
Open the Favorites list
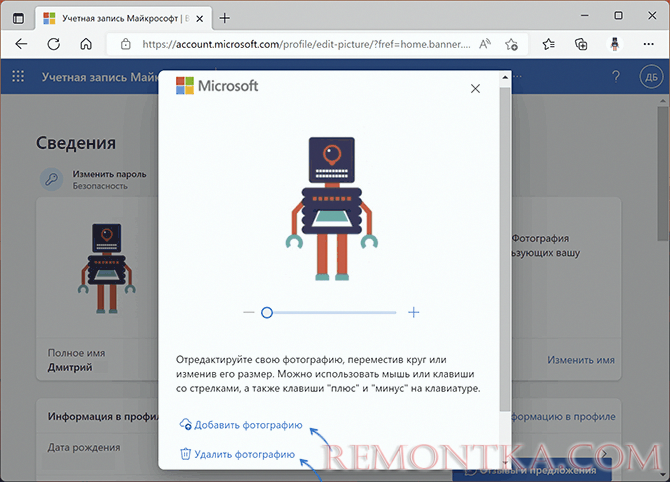click(x=549, y=44)
